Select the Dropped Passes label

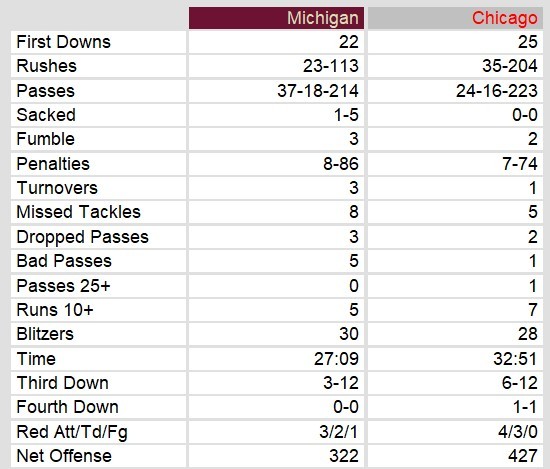click(x=82, y=237)
